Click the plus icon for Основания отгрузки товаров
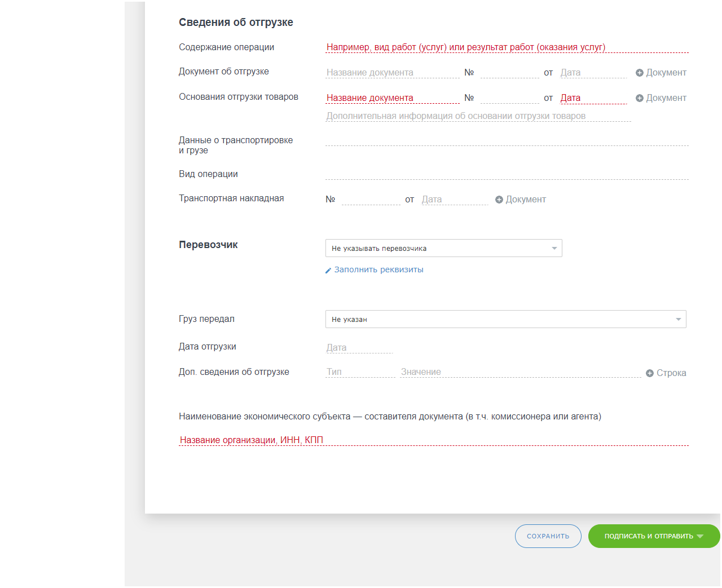Image resolution: width=722 pixels, height=588 pixels. click(640, 98)
